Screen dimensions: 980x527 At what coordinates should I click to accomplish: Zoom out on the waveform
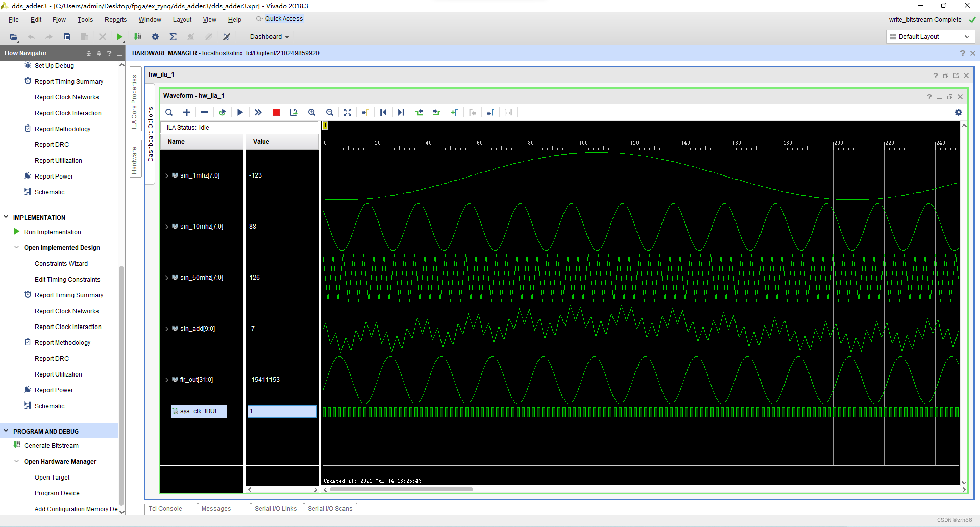coord(330,112)
